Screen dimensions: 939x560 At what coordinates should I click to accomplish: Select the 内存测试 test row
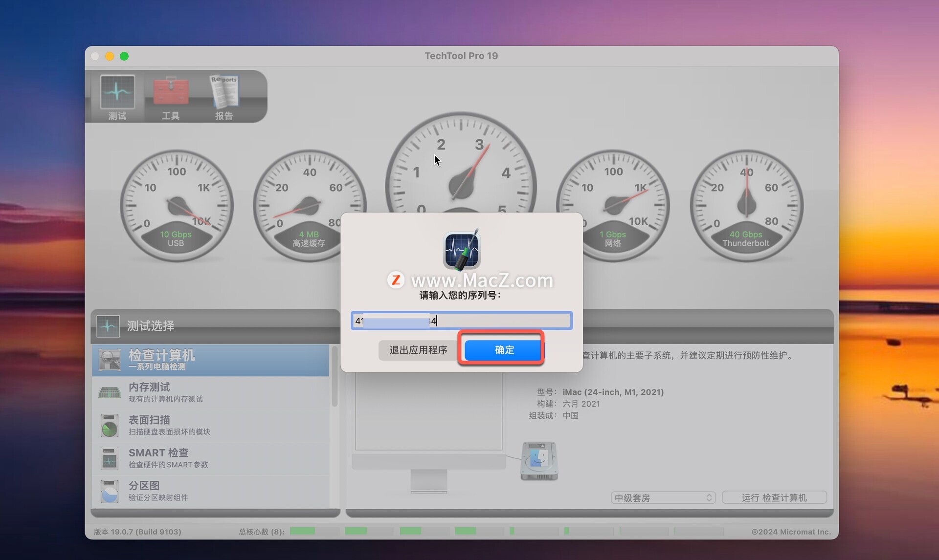click(210, 393)
